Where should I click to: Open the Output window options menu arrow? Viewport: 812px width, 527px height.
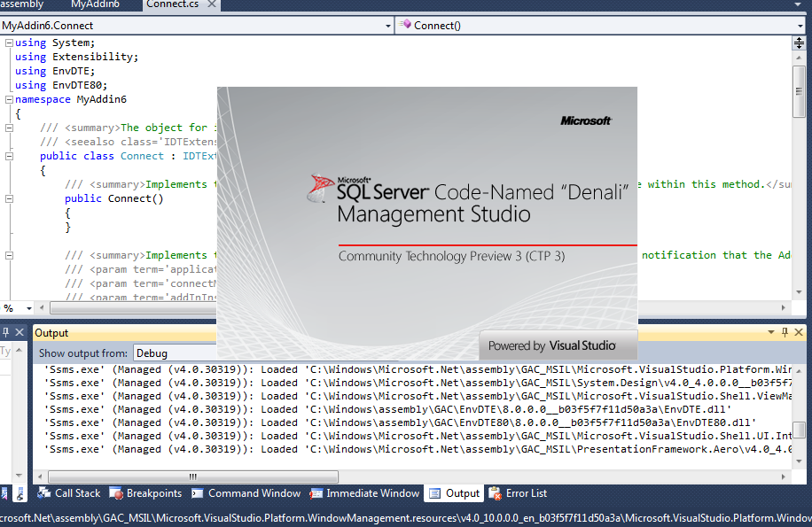770,331
